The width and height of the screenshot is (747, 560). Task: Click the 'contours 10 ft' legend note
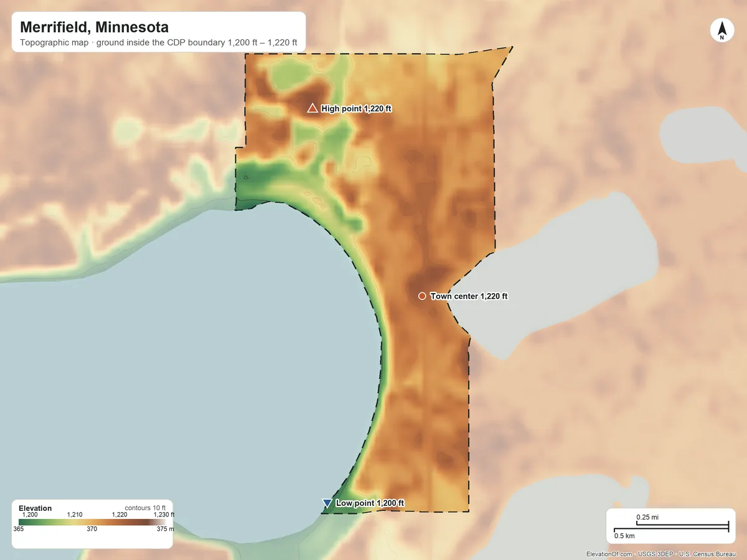click(145, 508)
